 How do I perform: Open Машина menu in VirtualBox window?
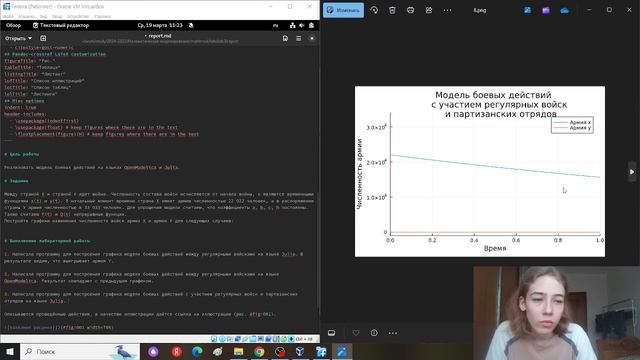pyautogui.click(x=27, y=17)
